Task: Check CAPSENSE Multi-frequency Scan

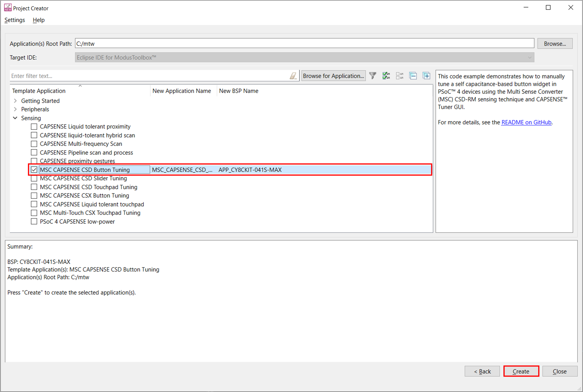Action: pos(34,144)
